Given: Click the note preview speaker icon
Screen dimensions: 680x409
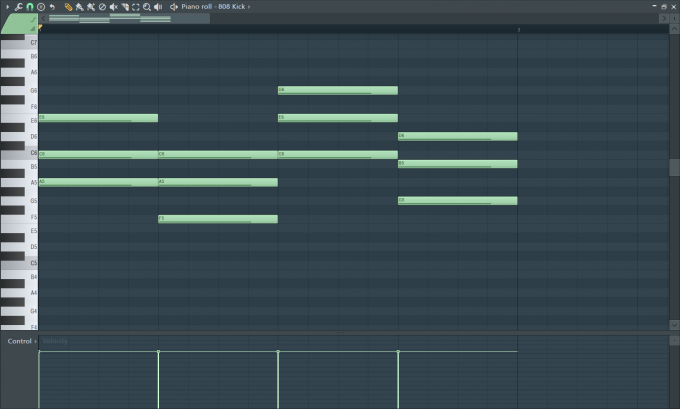Looking at the screenshot, I should pos(173,7).
